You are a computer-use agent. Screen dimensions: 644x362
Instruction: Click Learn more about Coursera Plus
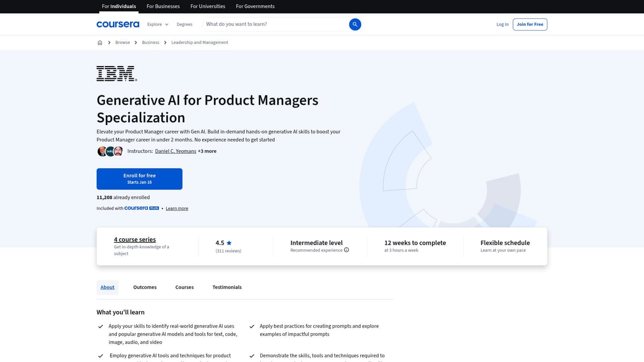pos(177,208)
